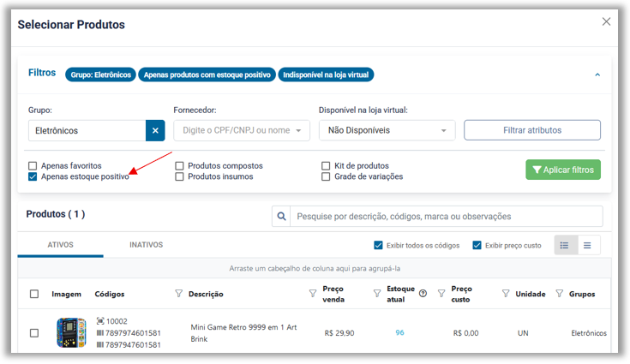Viewport: 630px width, 364px height.
Task: Open the Fornecedor dropdown
Action: [241, 130]
